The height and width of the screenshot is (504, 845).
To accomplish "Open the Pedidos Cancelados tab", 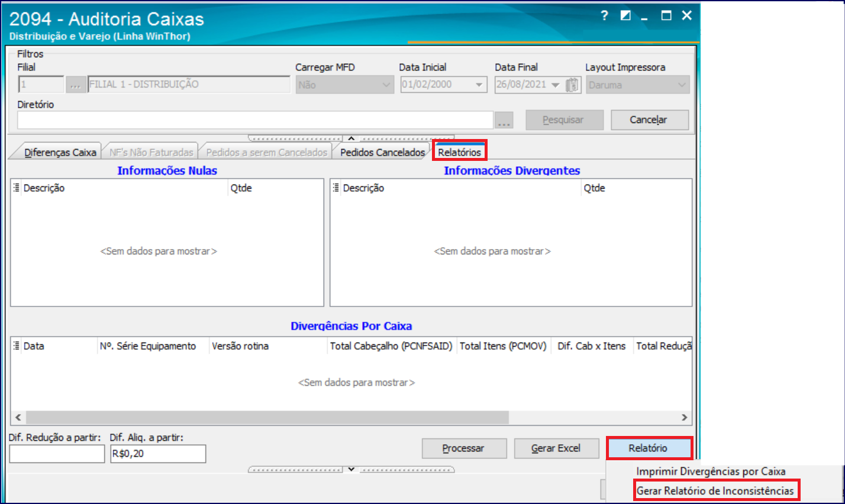I will [382, 152].
